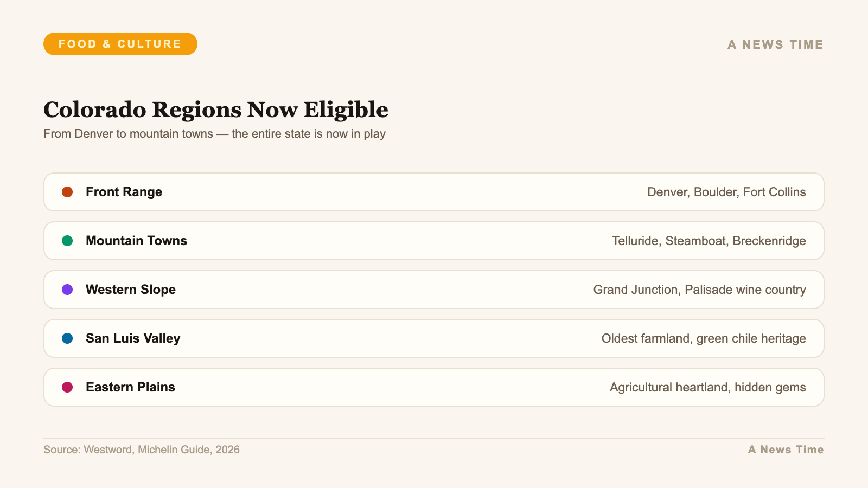Screen dimensions: 868x488
Task: Click the San Luis Valley label
Action: pyautogui.click(x=133, y=338)
